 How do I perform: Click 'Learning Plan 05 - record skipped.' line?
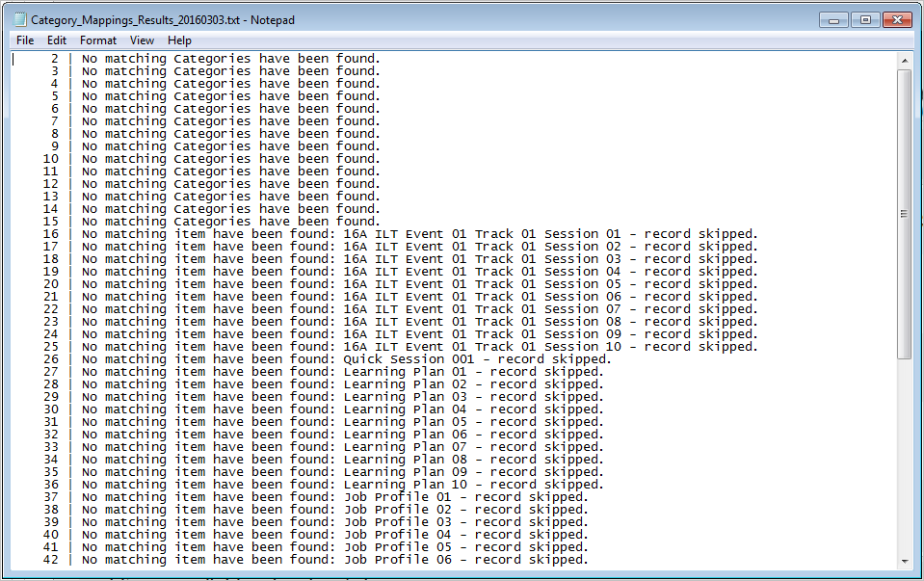(x=324, y=422)
